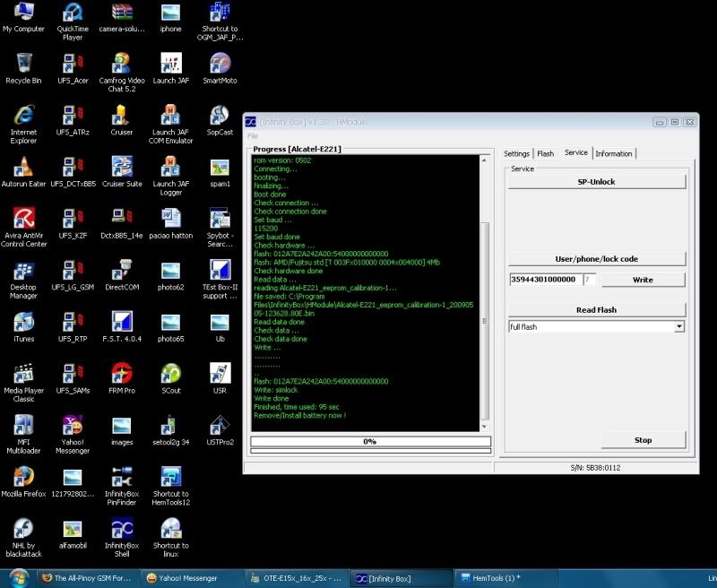
Task: Expand the full flash dropdown
Action: (679, 327)
